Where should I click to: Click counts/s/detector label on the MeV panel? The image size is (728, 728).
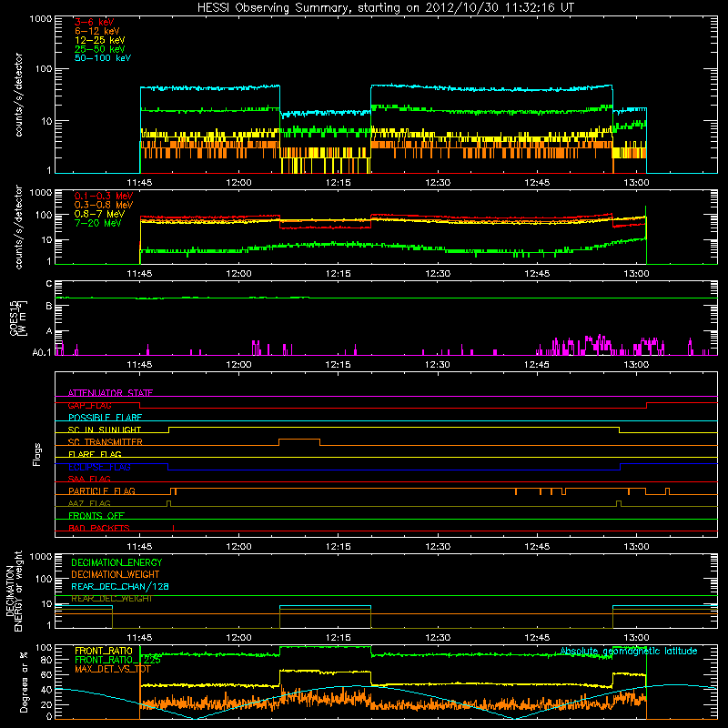pyautogui.click(x=18, y=227)
